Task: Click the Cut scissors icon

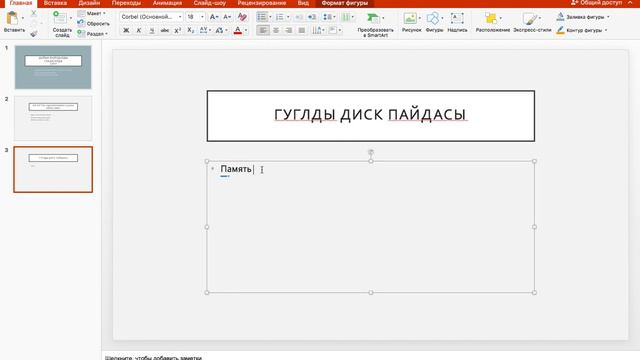Action: (x=33, y=13)
